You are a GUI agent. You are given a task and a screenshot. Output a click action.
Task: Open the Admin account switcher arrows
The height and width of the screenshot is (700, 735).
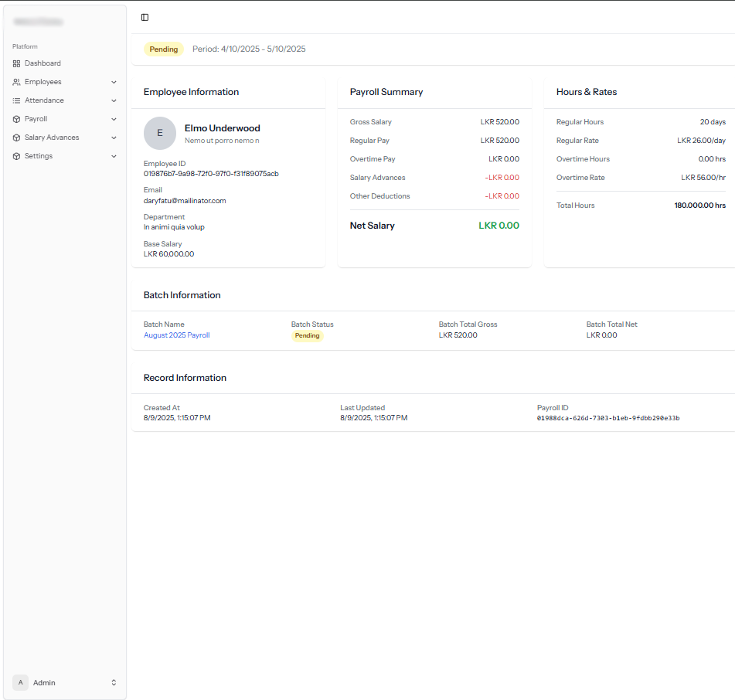pyautogui.click(x=114, y=683)
